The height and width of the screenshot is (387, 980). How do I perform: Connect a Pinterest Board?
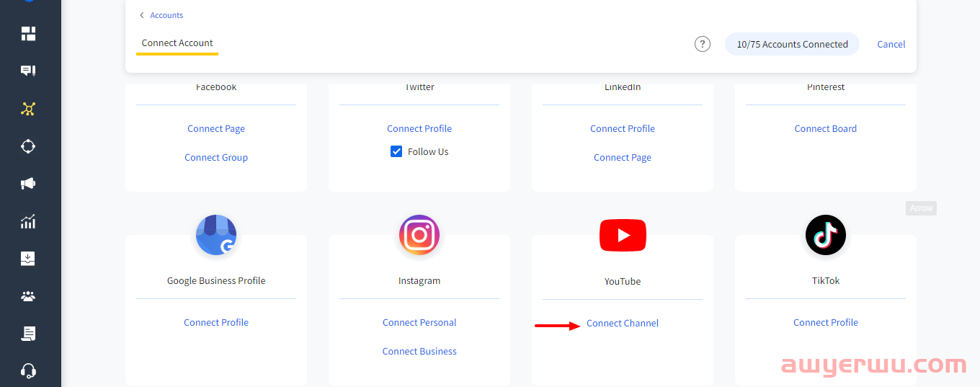click(x=826, y=128)
